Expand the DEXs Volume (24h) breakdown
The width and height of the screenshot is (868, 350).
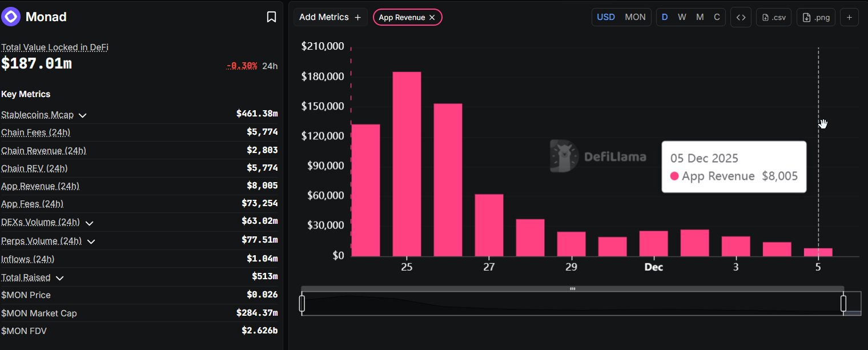89,223
